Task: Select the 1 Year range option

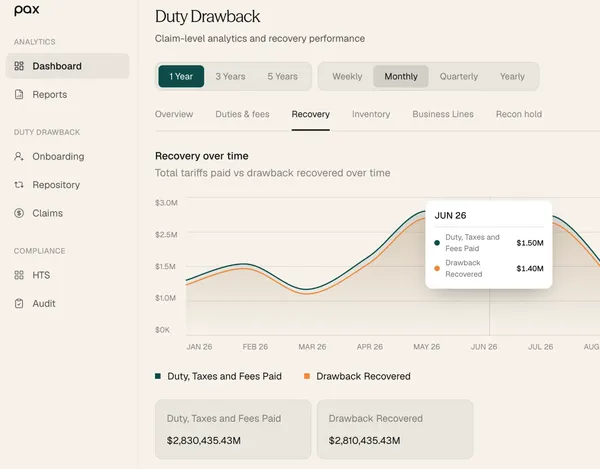Action: [x=181, y=77]
